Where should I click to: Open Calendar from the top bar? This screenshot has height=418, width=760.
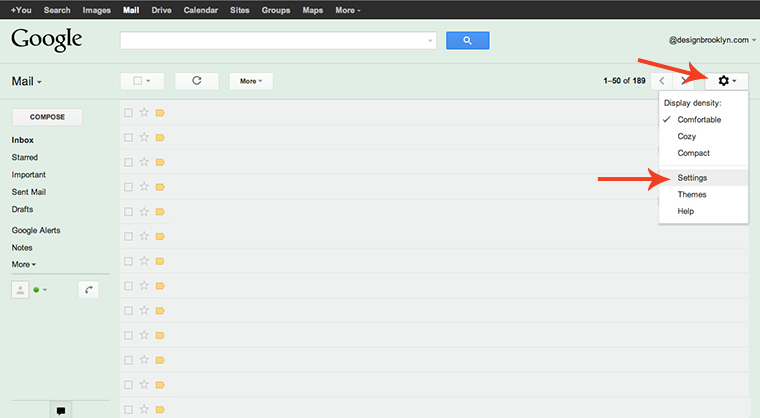[x=201, y=10]
